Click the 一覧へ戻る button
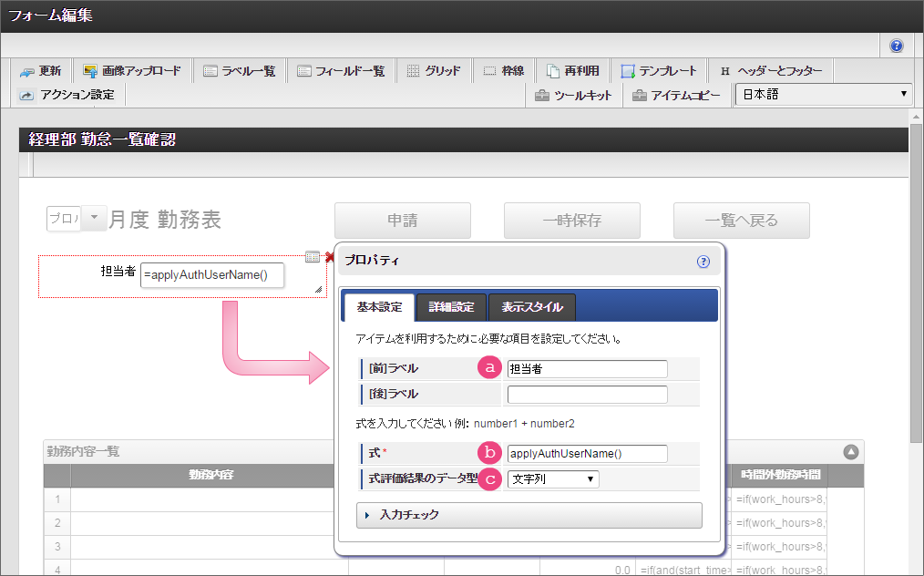This screenshot has height=576, width=924. pyautogui.click(x=741, y=221)
